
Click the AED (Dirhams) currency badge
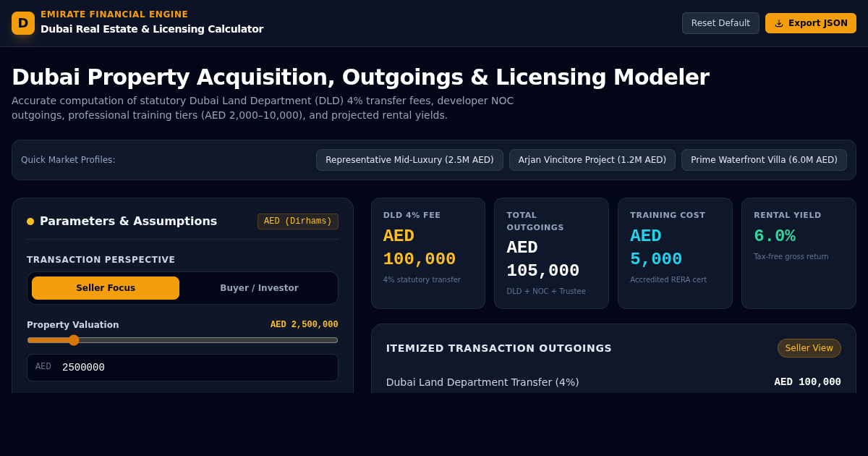point(298,221)
